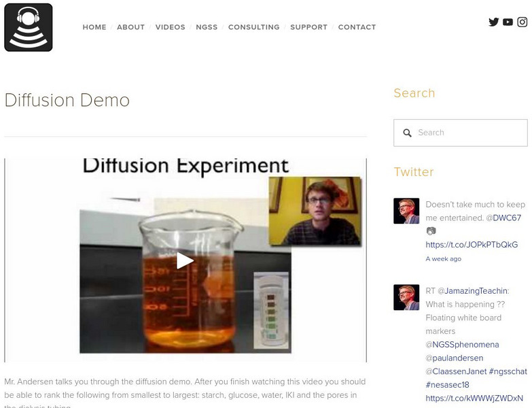Image resolution: width=532 pixels, height=408 pixels.
Task: Click the 'A week ago' timestamp
Action: (444, 258)
